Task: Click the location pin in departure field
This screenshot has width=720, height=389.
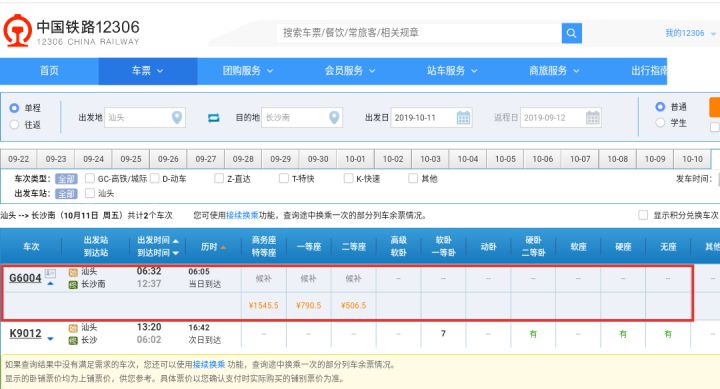Action: (177, 118)
